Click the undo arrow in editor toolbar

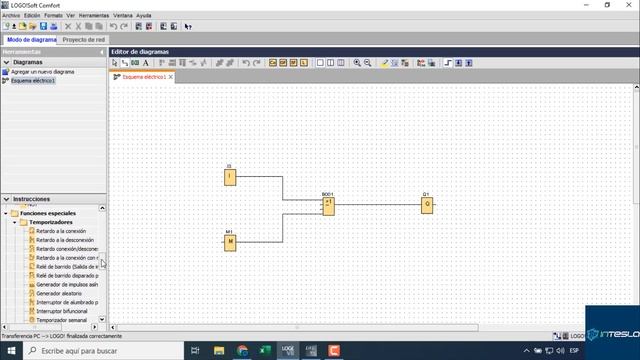pyautogui.click(x=246, y=63)
